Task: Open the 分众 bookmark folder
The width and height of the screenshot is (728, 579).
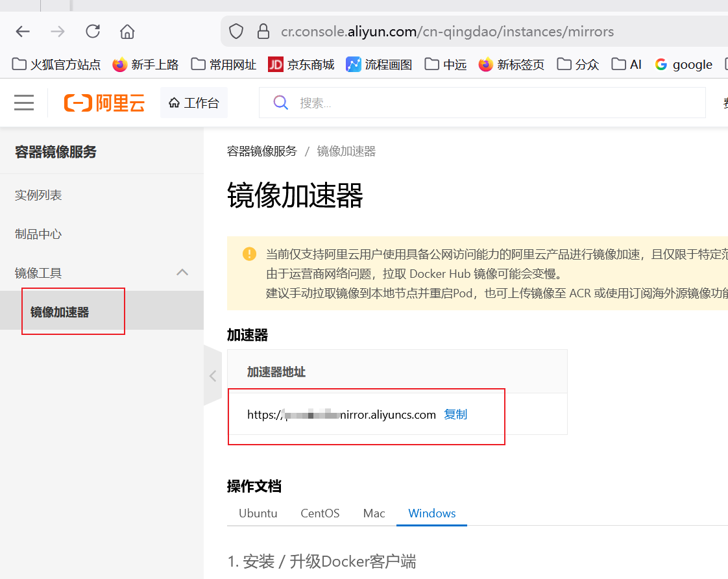Action: click(578, 64)
